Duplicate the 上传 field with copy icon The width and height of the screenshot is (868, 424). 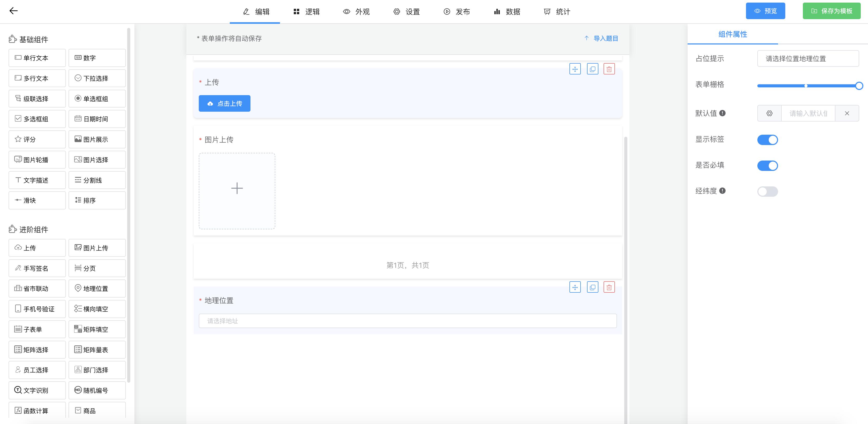(593, 69)
